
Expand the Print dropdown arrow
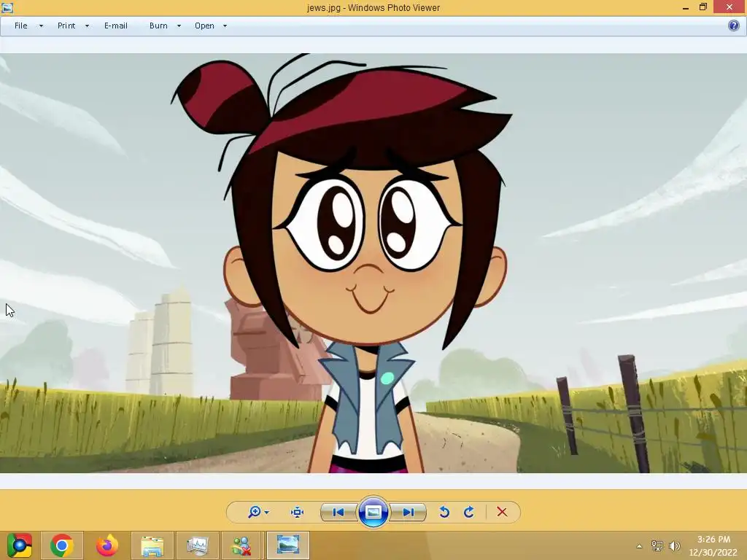(x=87, y=26)
